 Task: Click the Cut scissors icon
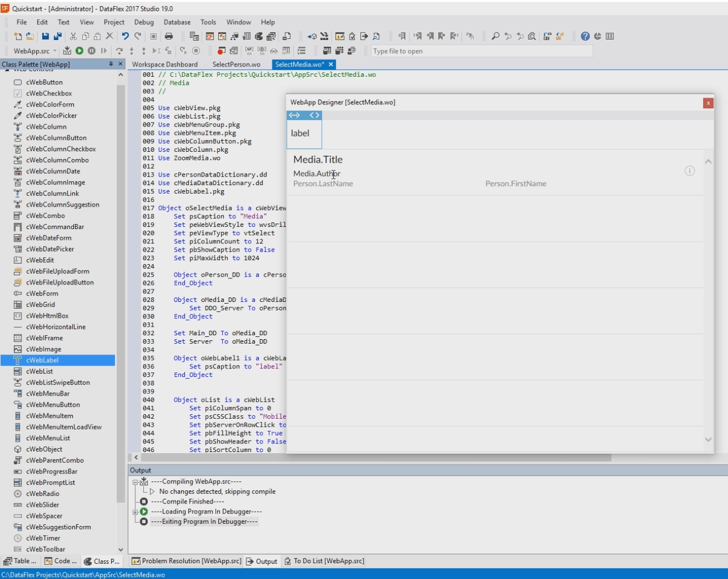[x=73, y=36]
